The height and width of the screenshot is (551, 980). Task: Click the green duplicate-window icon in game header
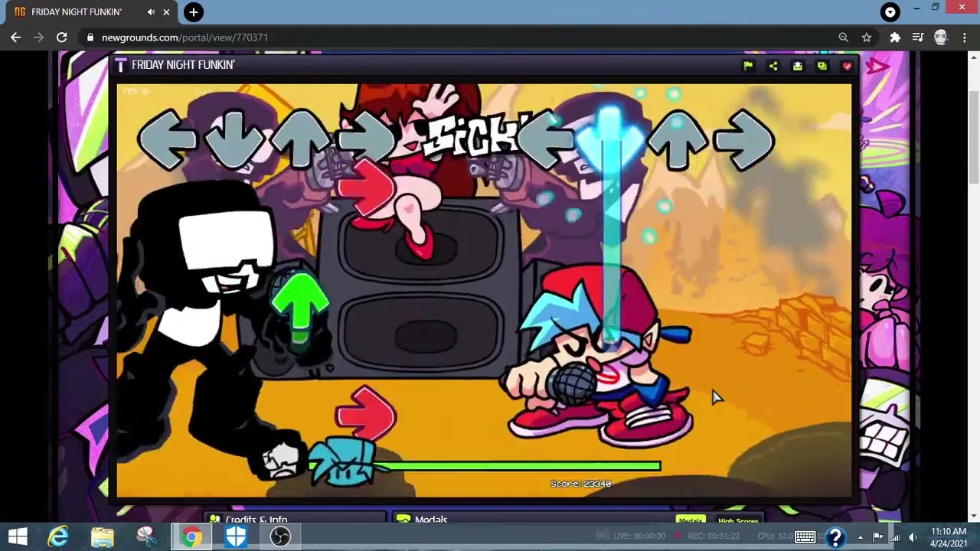tap(822, 66)
